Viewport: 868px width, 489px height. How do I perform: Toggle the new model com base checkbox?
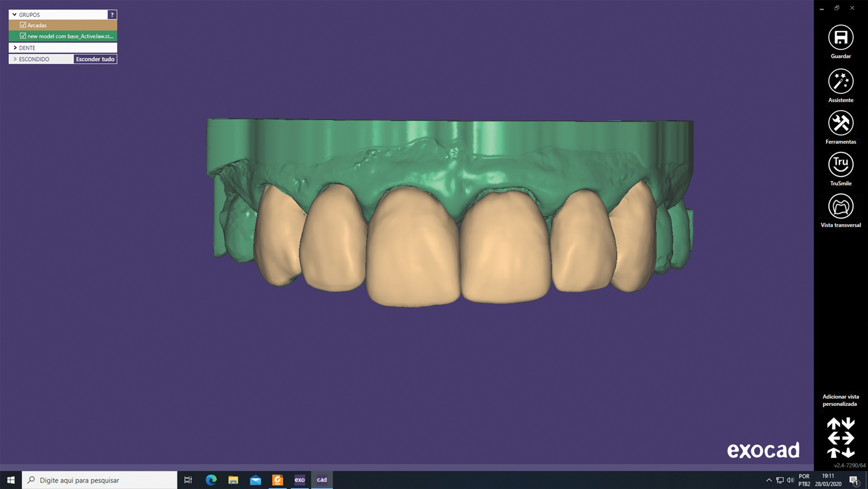pos(23,36)
